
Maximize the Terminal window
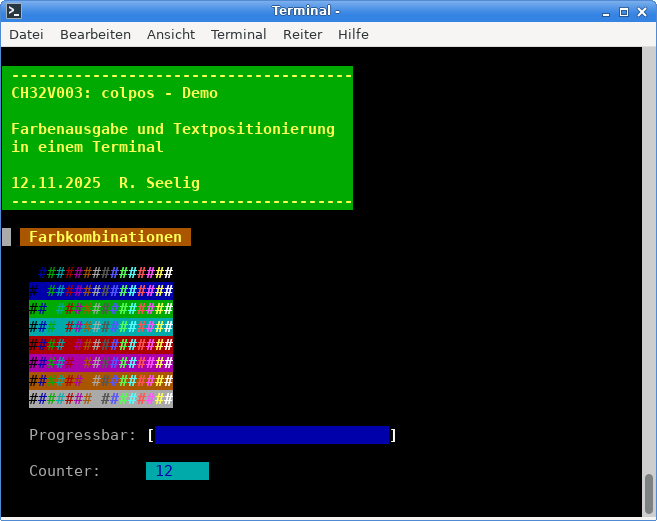coord(624,11)
